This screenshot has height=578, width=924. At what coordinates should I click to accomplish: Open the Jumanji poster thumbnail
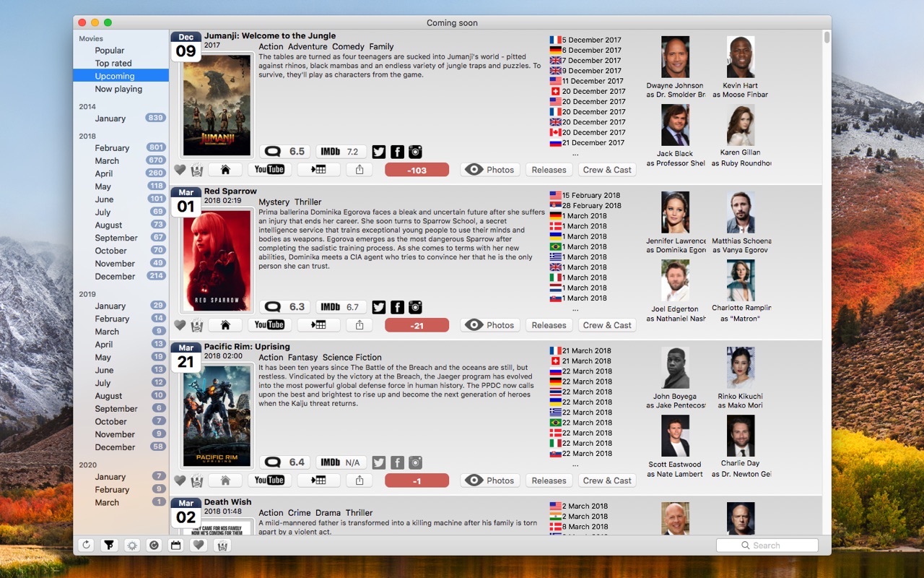coord(217,105)
